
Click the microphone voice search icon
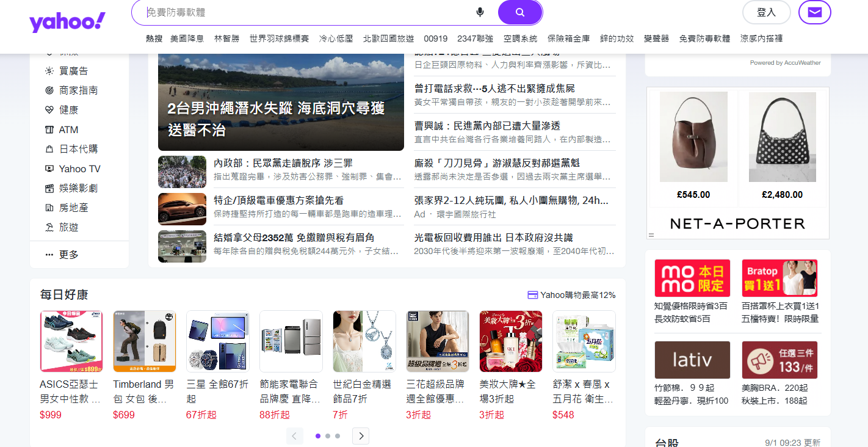pyautogui.click(x=480, y=12)
